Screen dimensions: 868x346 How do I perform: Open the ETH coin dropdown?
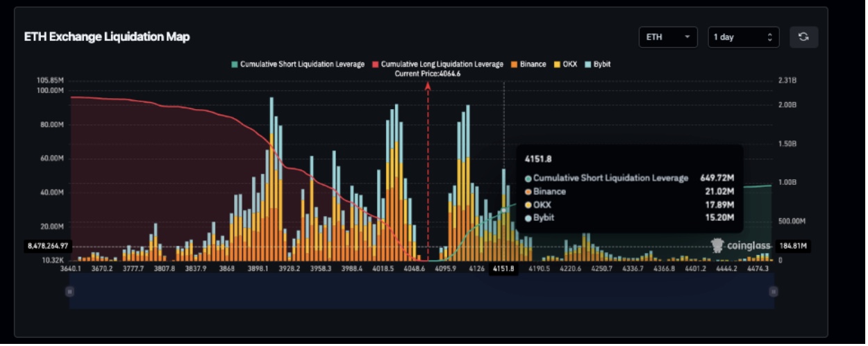pyautogui.click(x=667, y=37)
